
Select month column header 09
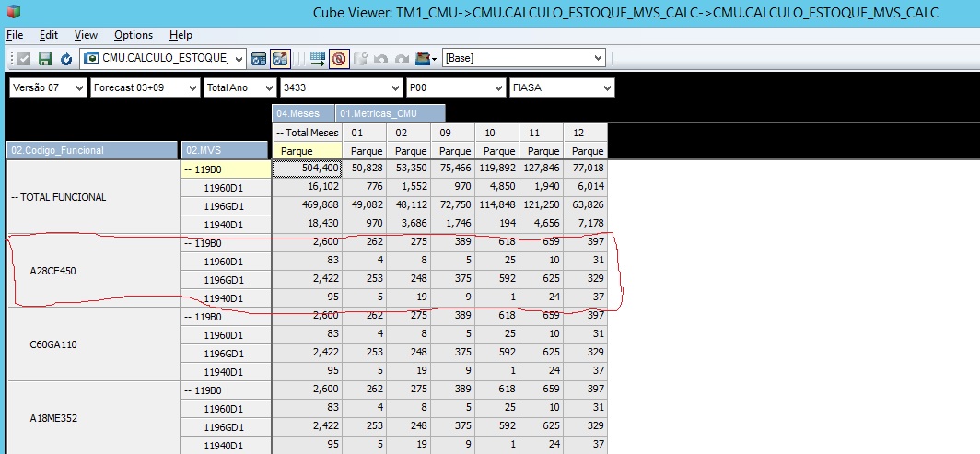pyautogui.click(x=452, y=133)
